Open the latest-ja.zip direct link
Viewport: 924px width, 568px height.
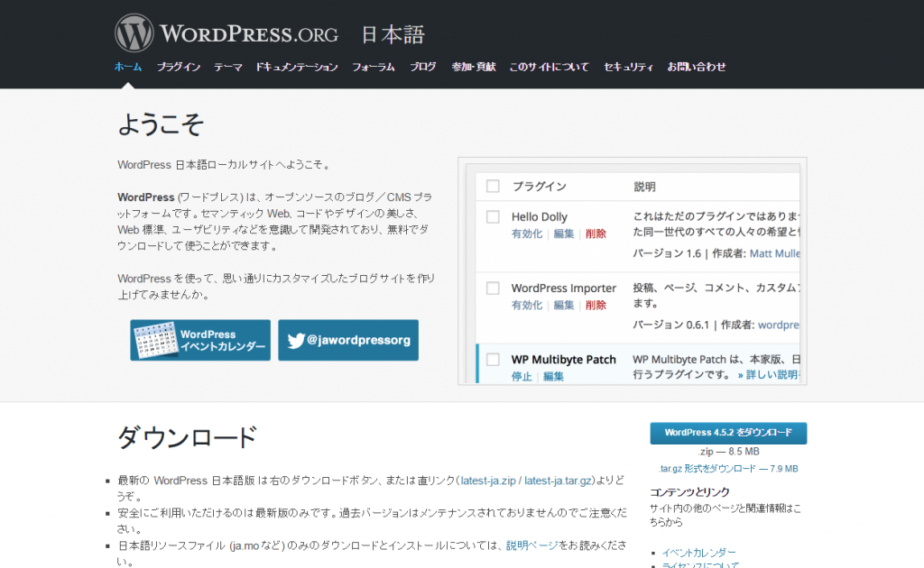(x=488, y=481)
